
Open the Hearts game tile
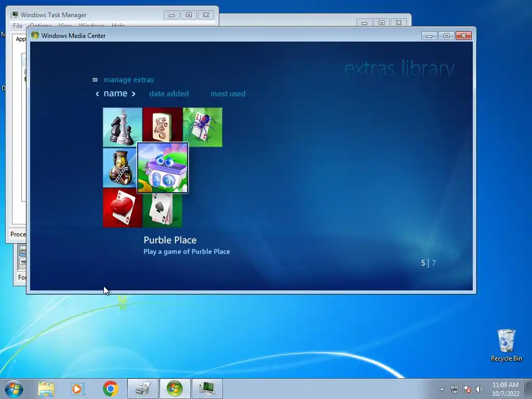[x=123, y=208]
